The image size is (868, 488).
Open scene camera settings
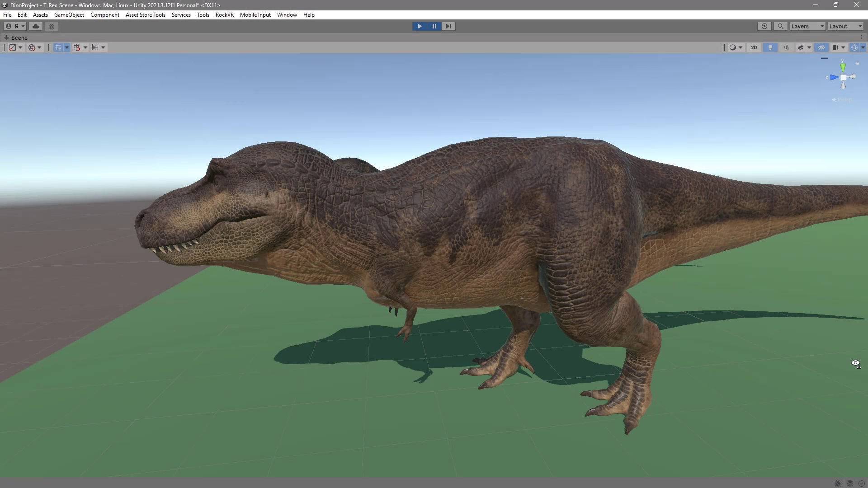click(835, 47)
